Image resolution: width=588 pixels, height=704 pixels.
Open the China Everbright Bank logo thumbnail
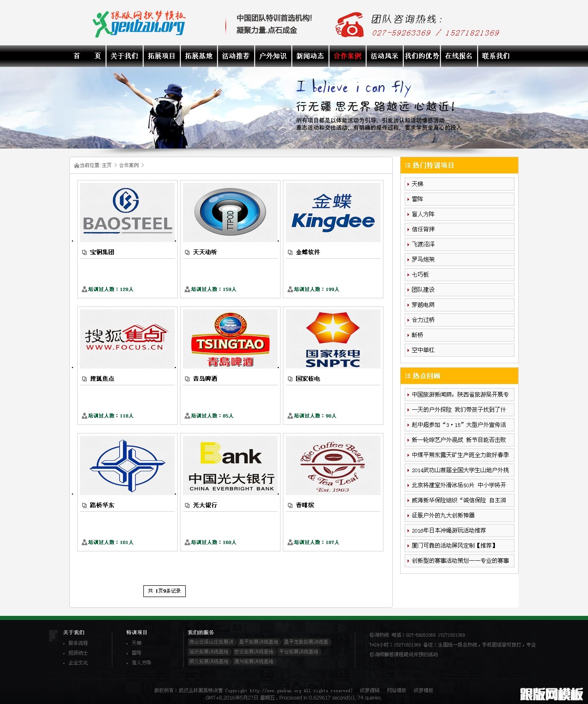point(230,465)
